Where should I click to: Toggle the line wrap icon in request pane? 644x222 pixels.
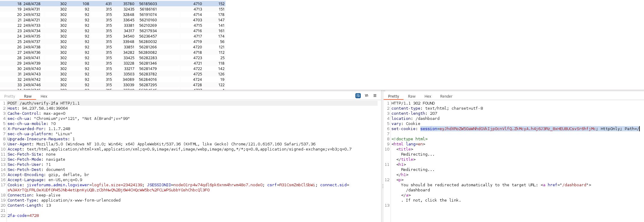click(x=358, y=96)
